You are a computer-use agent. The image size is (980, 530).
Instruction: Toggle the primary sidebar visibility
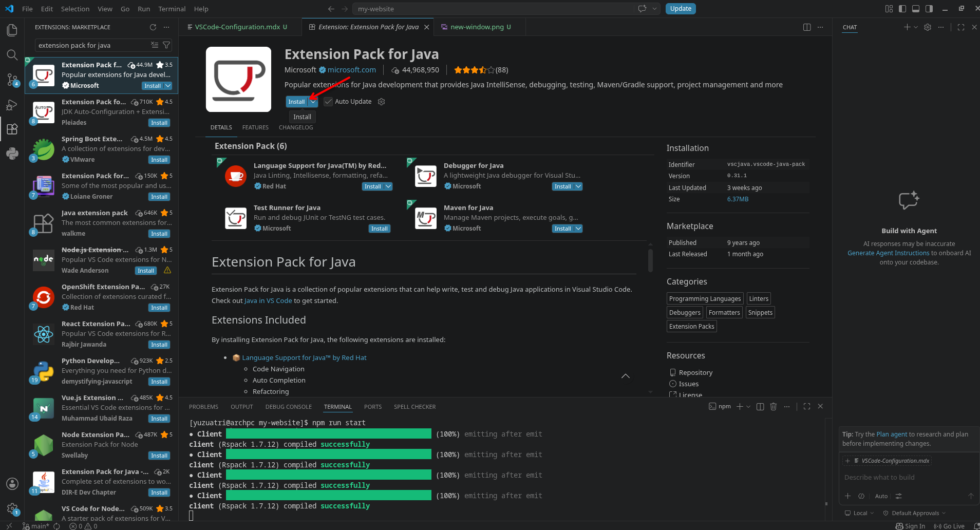click(x=902, y=9)
